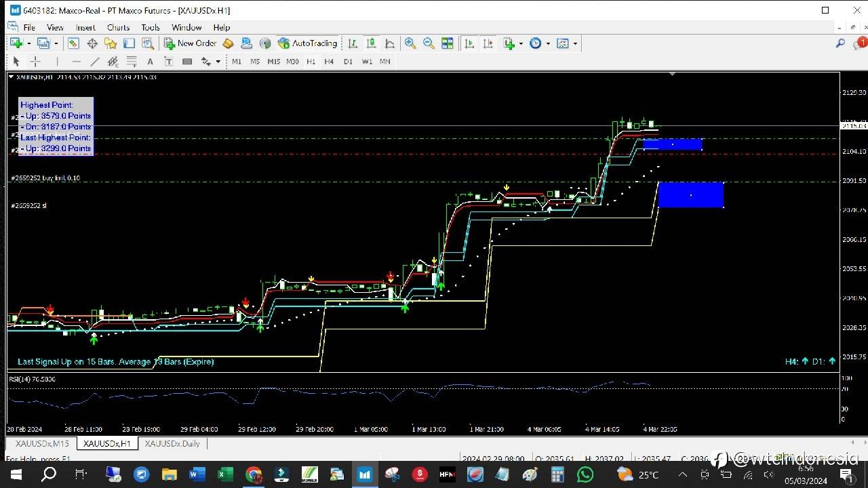
Task: Open the templates dropdown arrow
Action: pyautogui.click(x=575, y=43)
